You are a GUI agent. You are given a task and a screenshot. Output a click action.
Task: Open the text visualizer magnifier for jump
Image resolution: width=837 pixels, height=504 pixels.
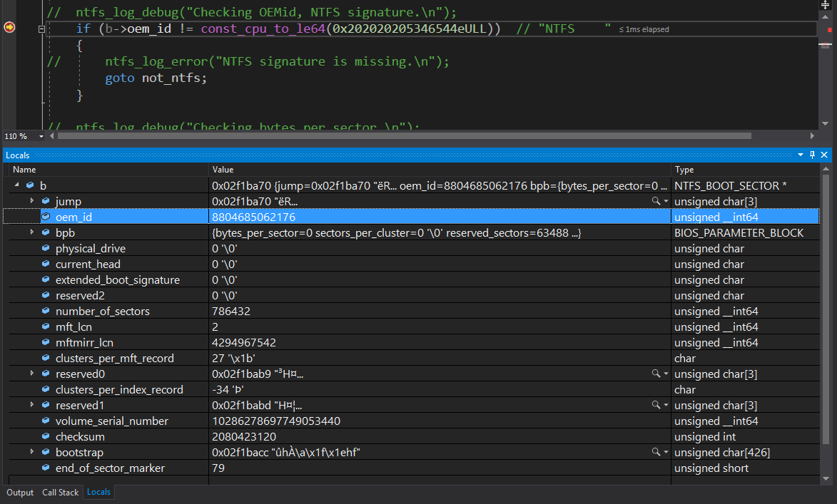point(656,201)
